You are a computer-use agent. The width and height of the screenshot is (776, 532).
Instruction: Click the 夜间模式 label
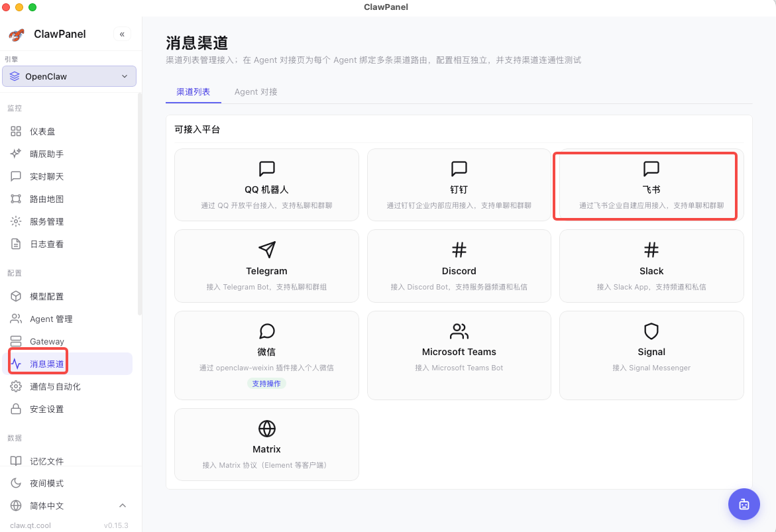(x=46, y=484)
